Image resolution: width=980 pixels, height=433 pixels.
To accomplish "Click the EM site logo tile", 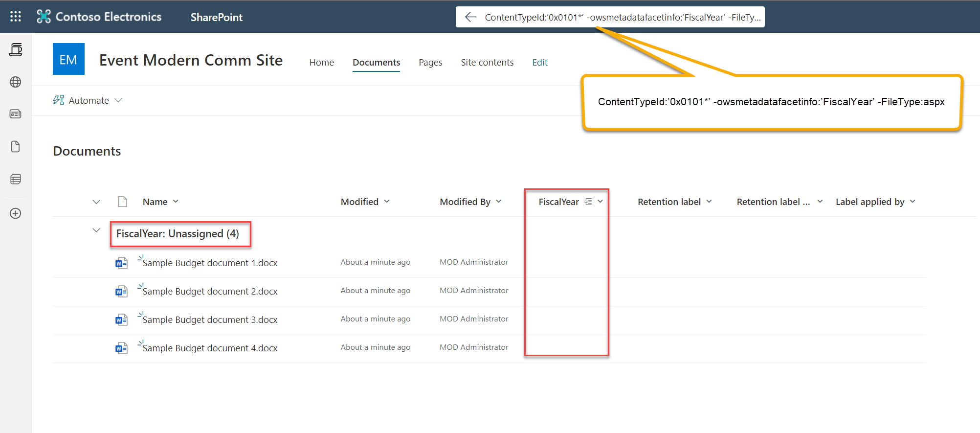I will click(x=68, y=59).
